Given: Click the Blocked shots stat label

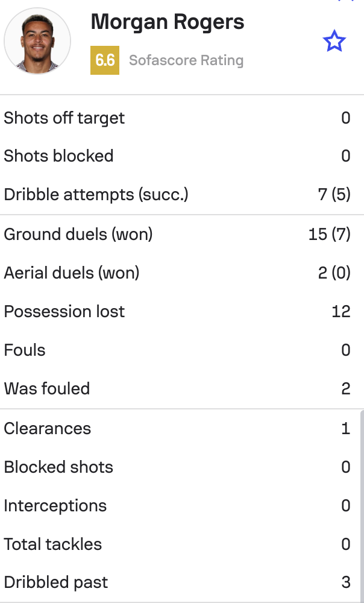Looking at the screenshot, I should click(58, 467).
